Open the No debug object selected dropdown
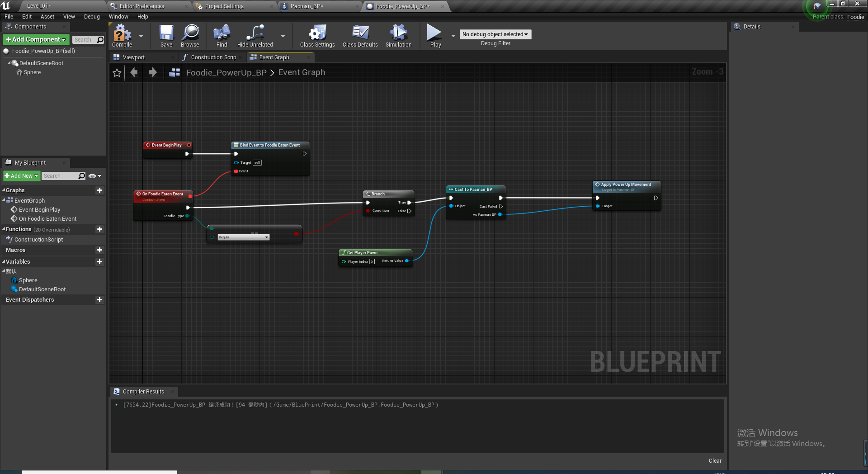 (495, 34)
